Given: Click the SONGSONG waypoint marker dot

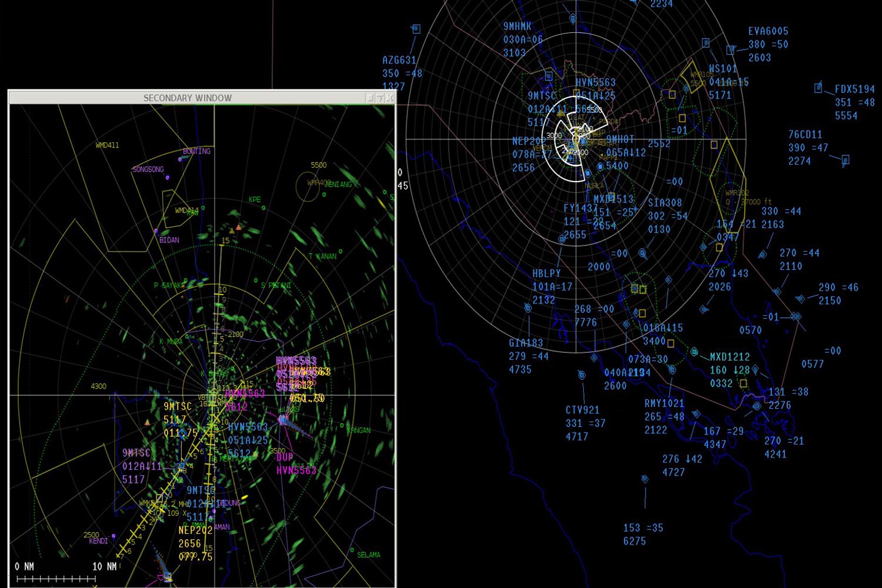Looking at the screenshot, I should pyautogui.click(x=168, y=176).
